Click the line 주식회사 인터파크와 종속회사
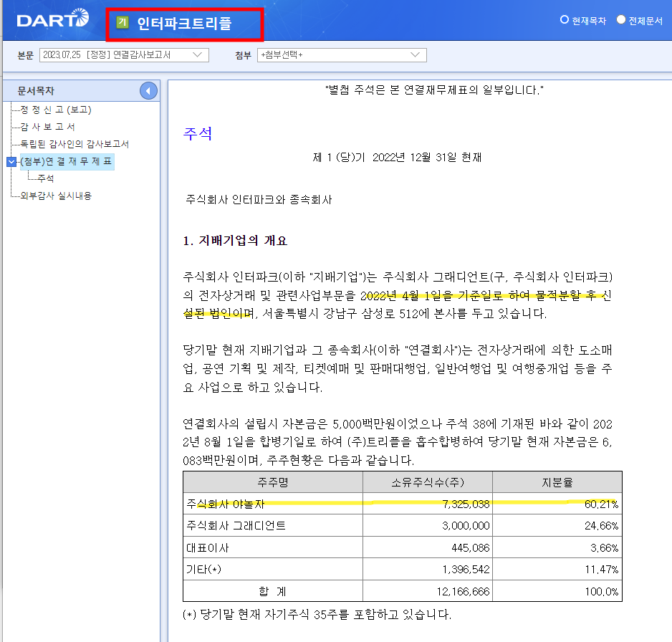Image resolution: width=672 pixels, height=642 pixels. [x=259, y=199]
